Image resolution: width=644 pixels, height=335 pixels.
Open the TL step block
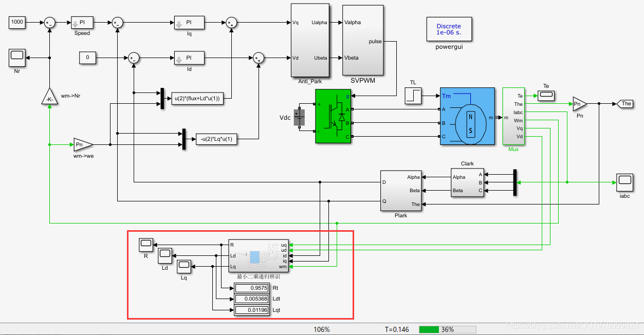(413, 96)
